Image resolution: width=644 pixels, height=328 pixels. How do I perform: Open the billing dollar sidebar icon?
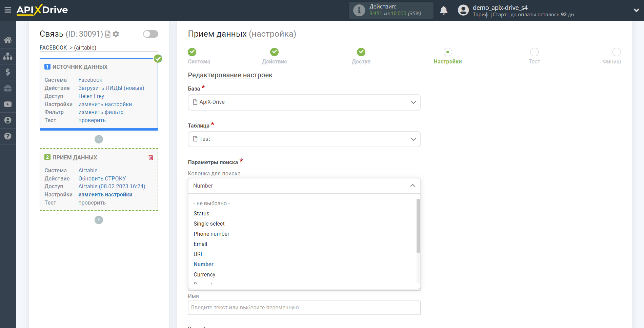pos(8,72)
